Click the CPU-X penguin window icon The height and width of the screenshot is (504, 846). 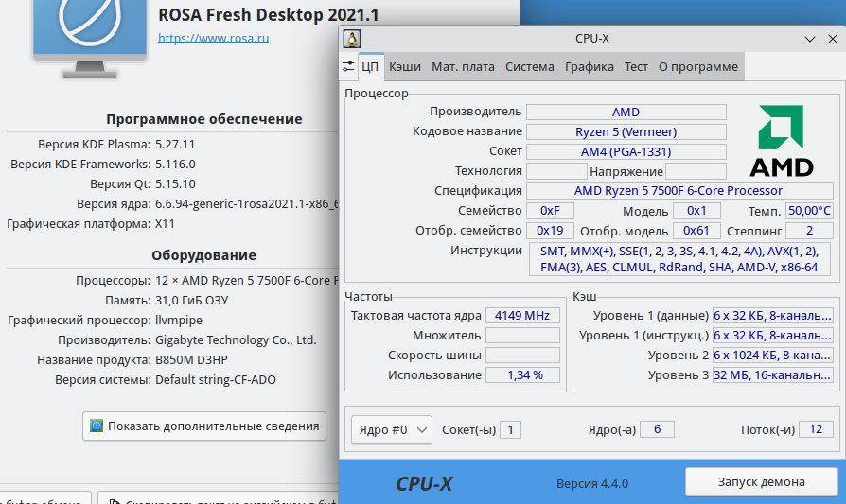352,39
